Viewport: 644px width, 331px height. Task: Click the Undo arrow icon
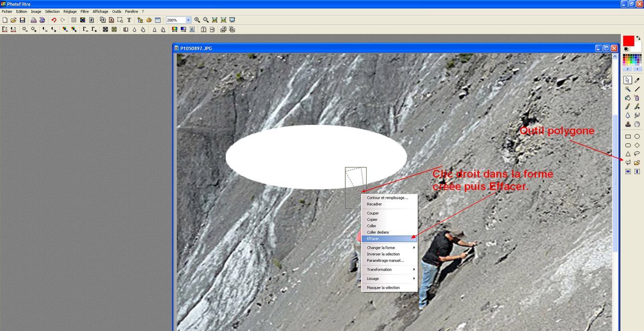tap(54, 20)
